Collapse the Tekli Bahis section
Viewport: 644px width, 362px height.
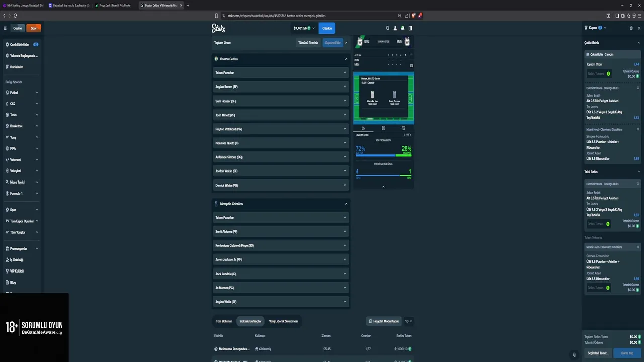(x=639, y=172)
